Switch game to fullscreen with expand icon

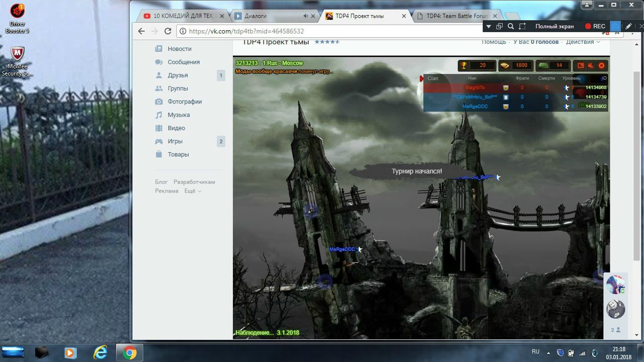pos(581,65)
